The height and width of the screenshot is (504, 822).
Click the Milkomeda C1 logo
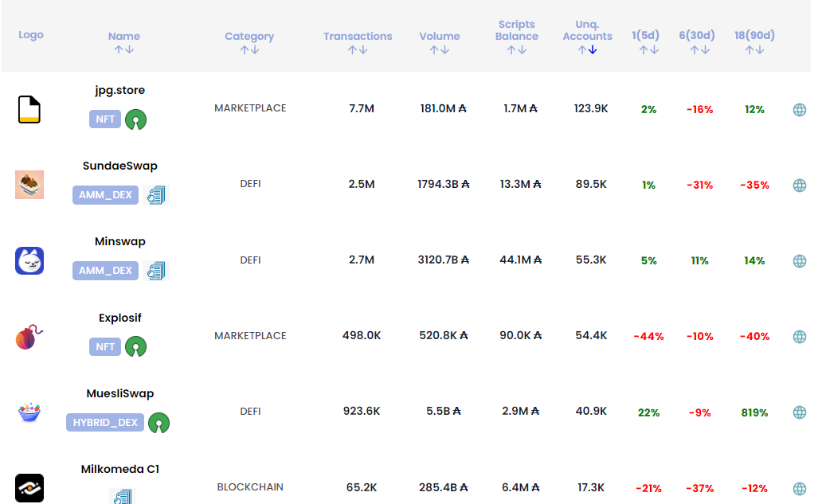tap(29, 488)
